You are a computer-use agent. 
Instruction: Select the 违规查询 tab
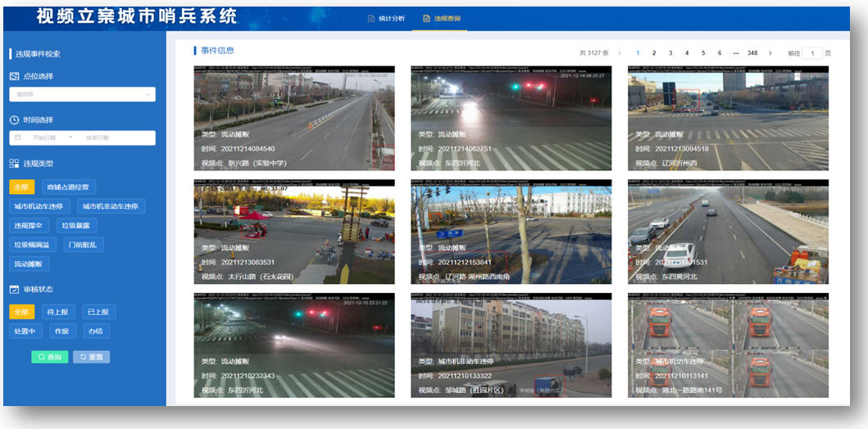439,18
